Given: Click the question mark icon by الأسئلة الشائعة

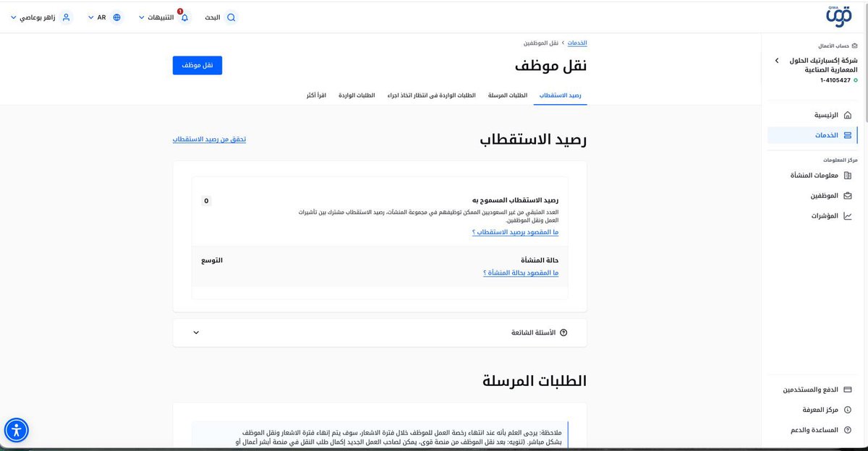Looking at the screenshot, I should pyautogui.click(x=563, y=332).
